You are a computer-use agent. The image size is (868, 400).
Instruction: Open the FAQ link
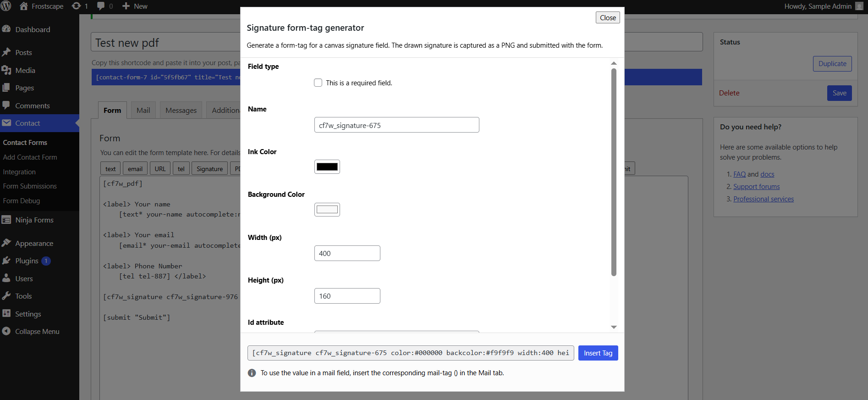739,174
